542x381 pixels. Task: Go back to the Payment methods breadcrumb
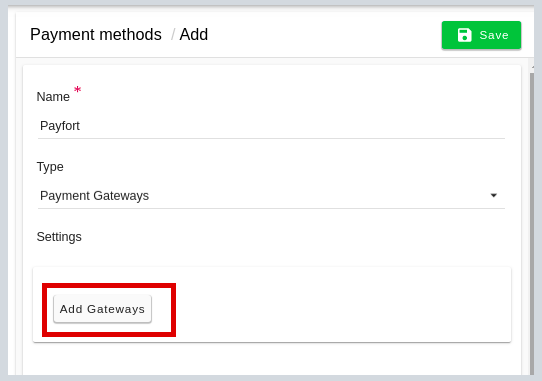pos(96,35)
